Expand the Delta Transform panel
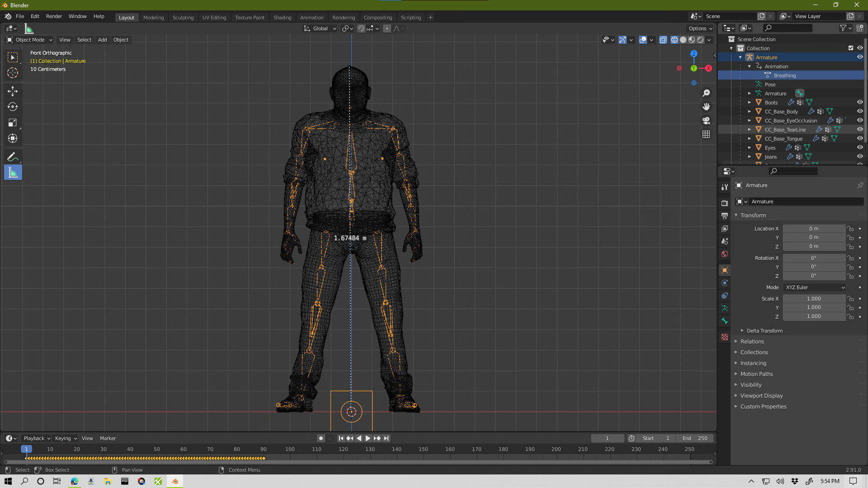868x488 pixels. click(x=764, y=331)
